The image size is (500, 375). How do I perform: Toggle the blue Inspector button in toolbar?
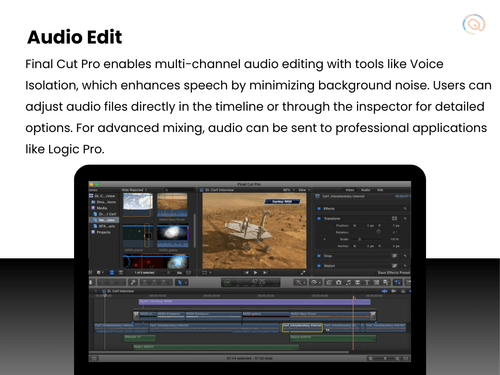398,282
